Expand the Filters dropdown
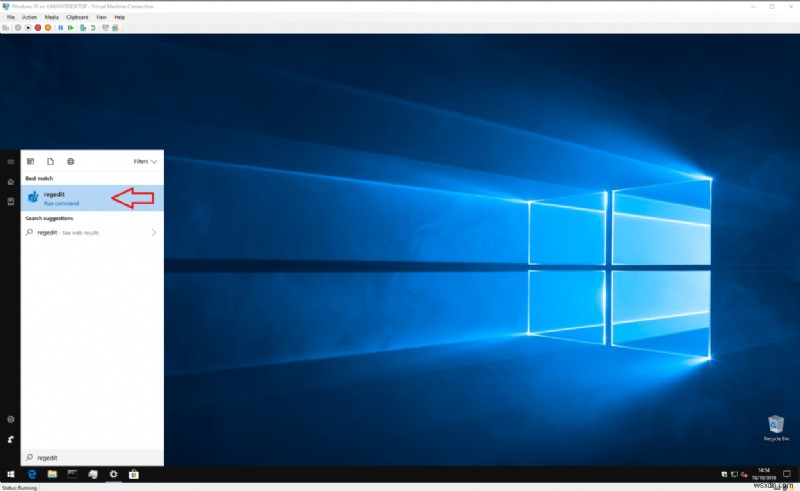 pos(145,161)
